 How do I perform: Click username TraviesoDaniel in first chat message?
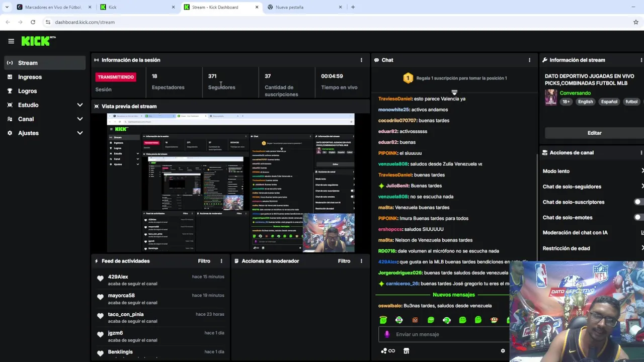395,99
